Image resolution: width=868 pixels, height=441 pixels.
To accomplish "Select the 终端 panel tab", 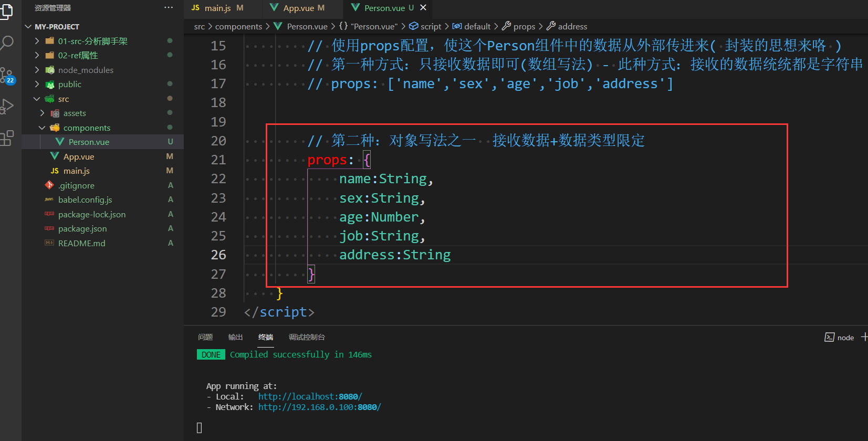I will tap(266, 337).
